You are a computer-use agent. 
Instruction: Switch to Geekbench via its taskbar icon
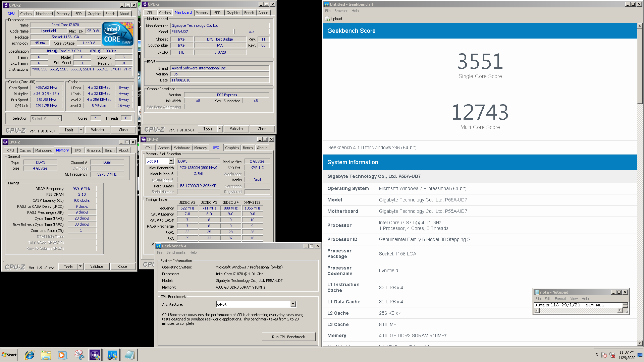pos(112,355)
